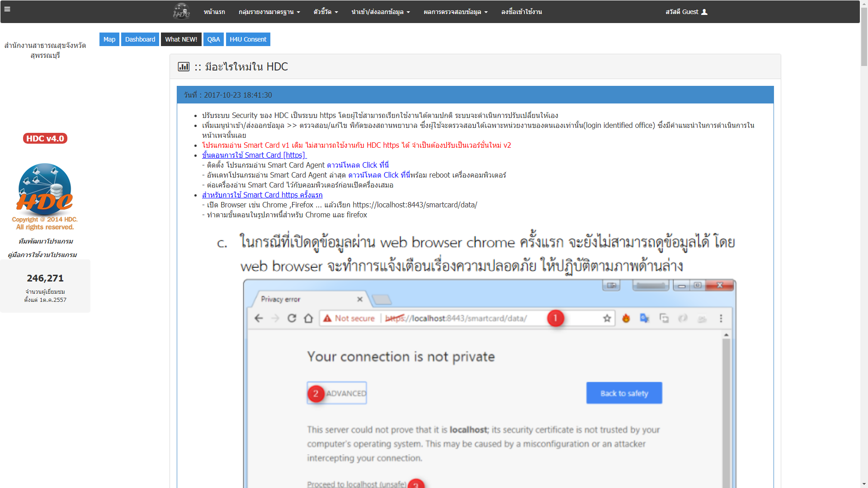This screenshot has width=868, height=488.
Task: Open ผลการตรวจสอบข้อมูล dropdown
Action: (x=455, y=12)
